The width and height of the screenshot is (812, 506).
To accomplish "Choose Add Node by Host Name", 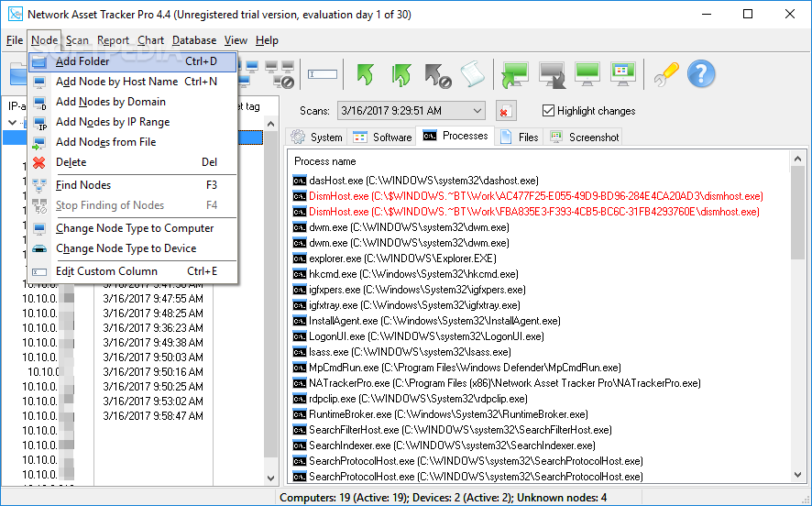I will (133, 82).
